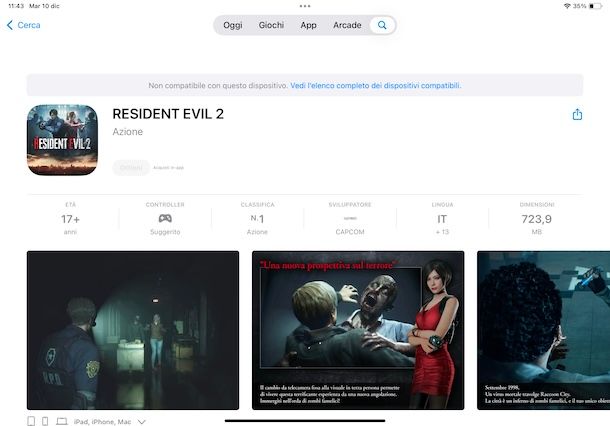Tap the search magnifier tab
The width and height of the screenshot is (610, 426).
[382, 25]
